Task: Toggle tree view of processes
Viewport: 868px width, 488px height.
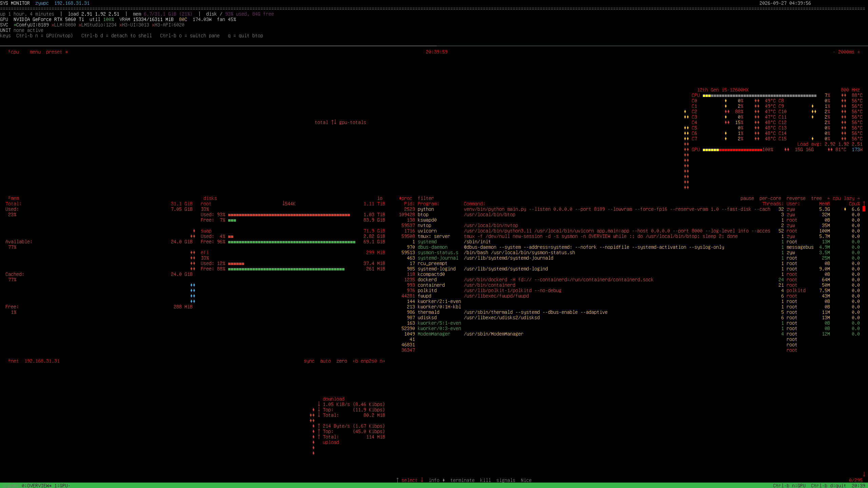Action: click(816, 198)
